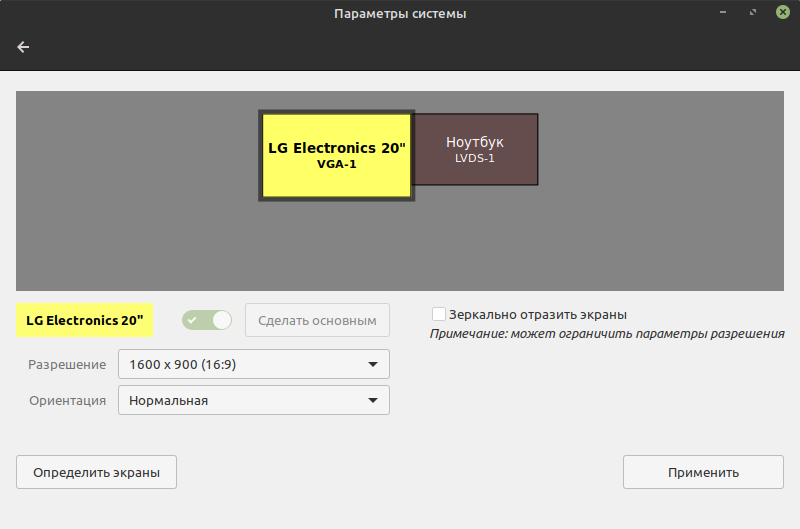Open the Разрешение dropdown 1600 x 900
800x529 pixels.
tap(254, 364)
